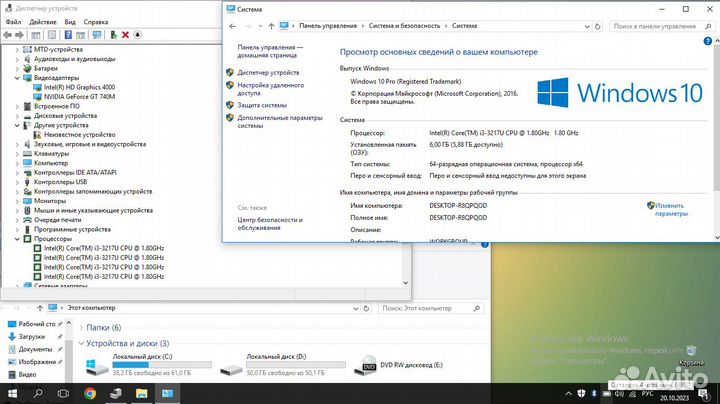720x404 pixels.
Task: Click Device Manager scrollbar down arrow
Action: (x=405, y=283)
